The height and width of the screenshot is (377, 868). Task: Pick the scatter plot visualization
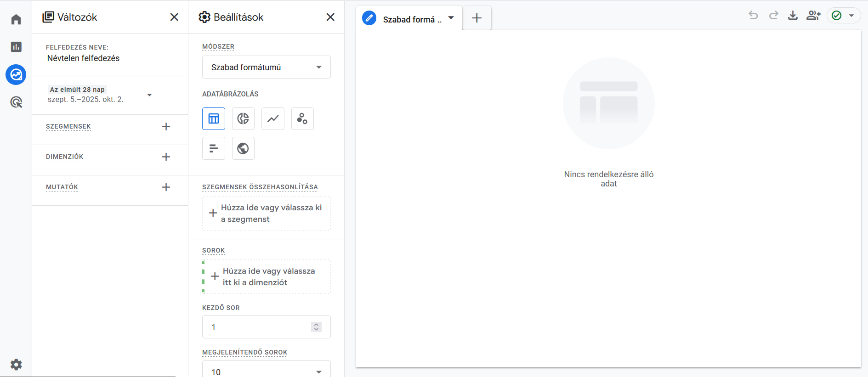302,119
